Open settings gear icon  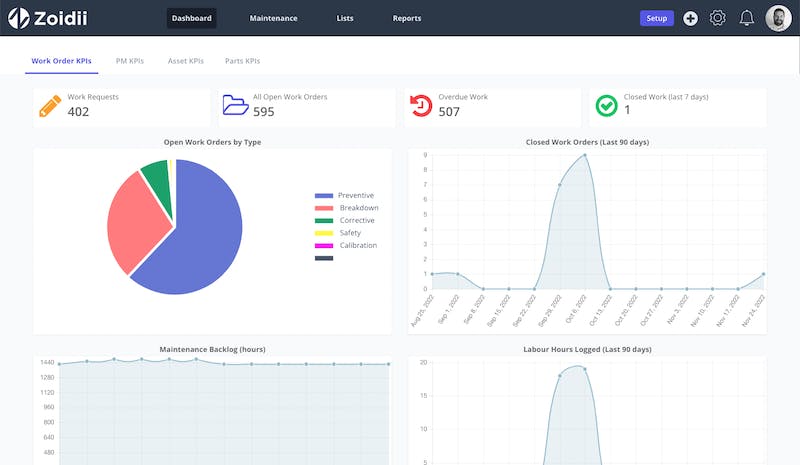tap(717, 18)
